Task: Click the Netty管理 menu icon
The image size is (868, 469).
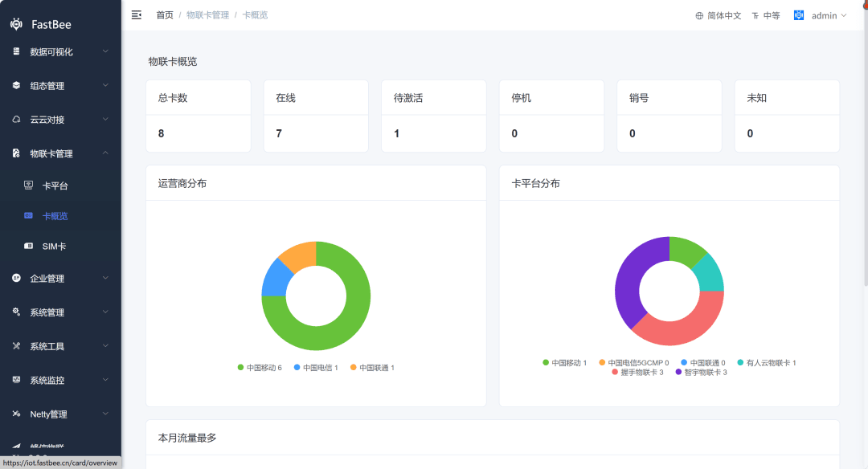Action: (x=17, y=414)
